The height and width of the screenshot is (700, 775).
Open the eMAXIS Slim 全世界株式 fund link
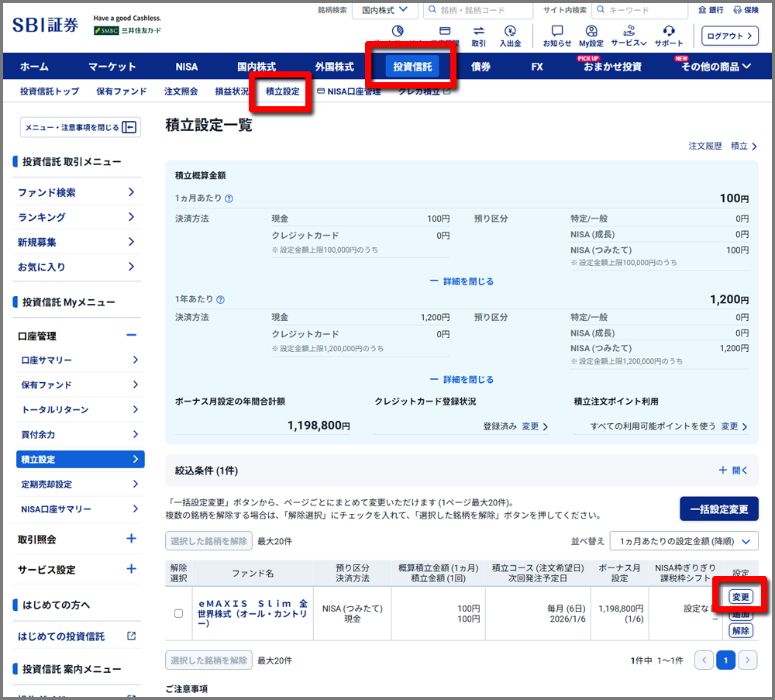coord(253,613)
